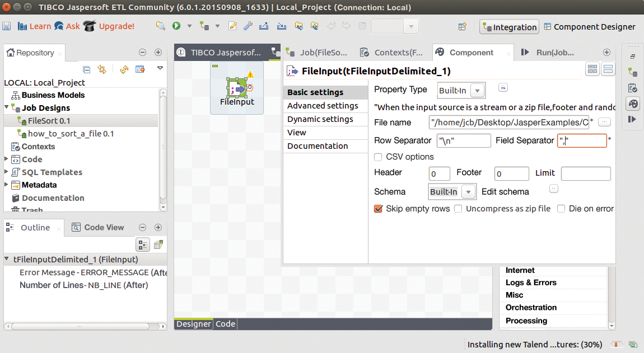Screen dimensions: 644x353
Task: Open the Ask community link
Action: [67, 26]
